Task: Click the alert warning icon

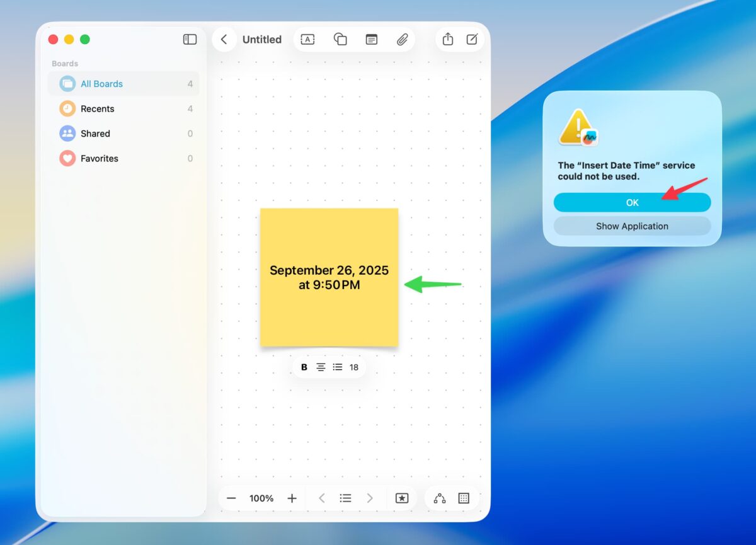Action: tap(578, 127)
